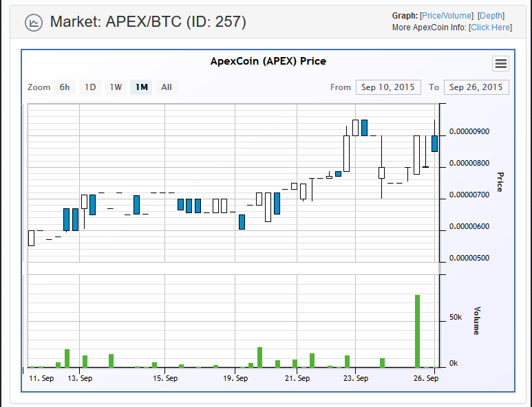532x407 pixels.
Task: Edit the To date field
Action: click(476, 87)
